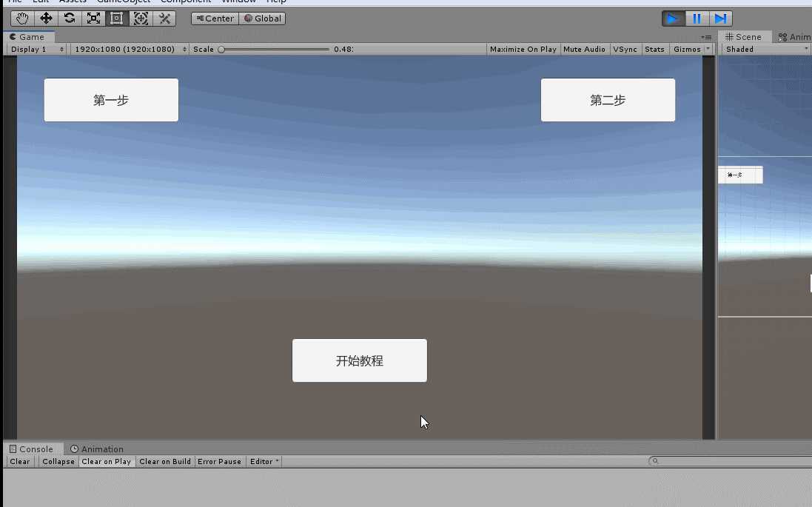Toggle Error Pause

(220, 461)
